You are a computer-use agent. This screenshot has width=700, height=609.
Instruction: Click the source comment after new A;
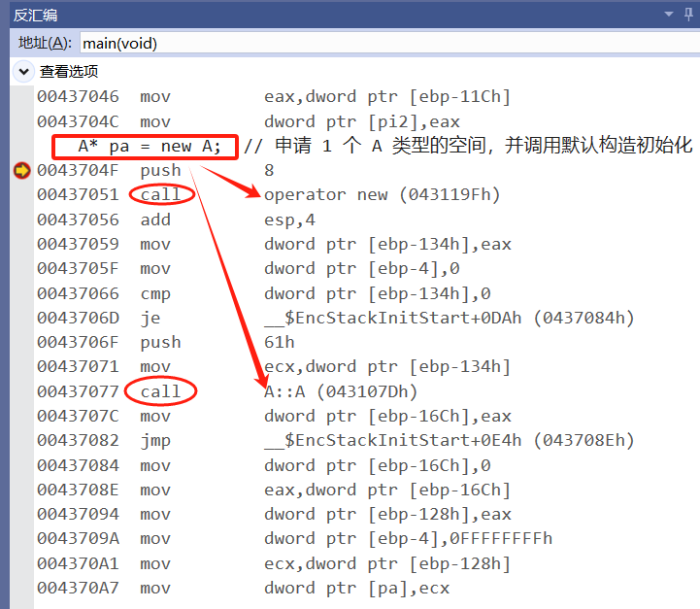pyautogui.click(x=468, y=146)
